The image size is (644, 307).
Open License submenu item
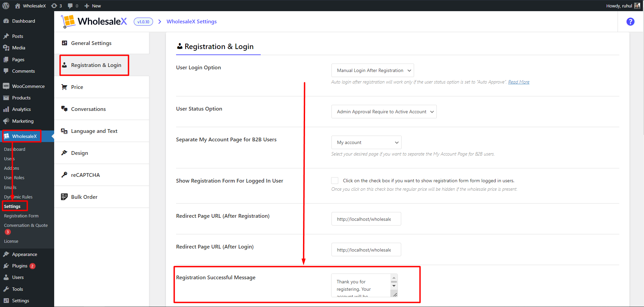11,241
